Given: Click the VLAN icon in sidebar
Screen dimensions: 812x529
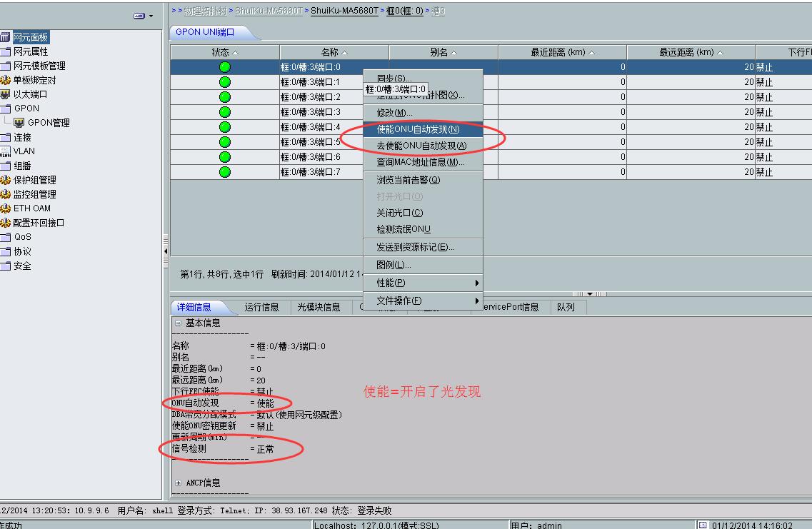Looking at the screenshot, I should 6,151.
